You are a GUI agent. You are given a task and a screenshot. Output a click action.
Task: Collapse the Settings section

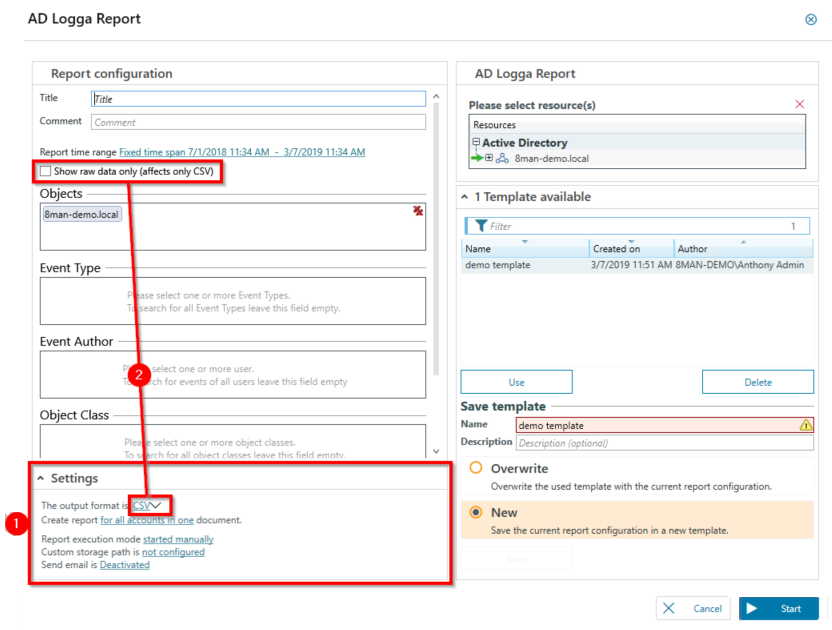tap(41, 479)
